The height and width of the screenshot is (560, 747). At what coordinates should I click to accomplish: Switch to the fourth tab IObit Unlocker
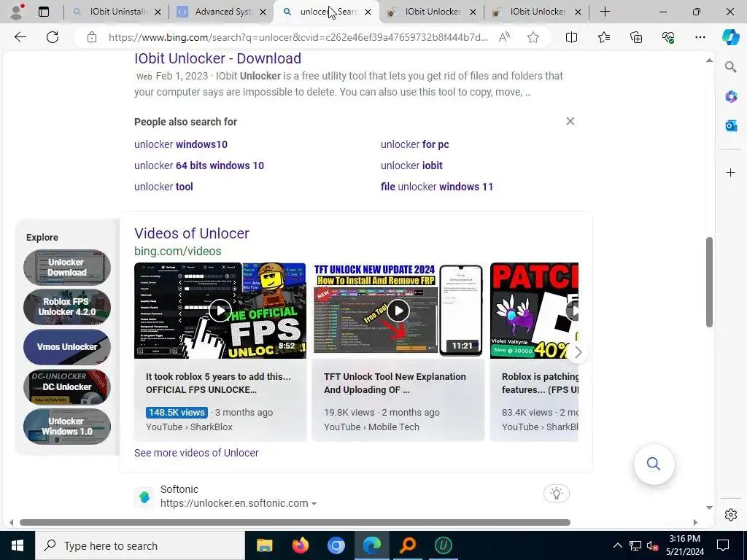[x=432, y=12]
